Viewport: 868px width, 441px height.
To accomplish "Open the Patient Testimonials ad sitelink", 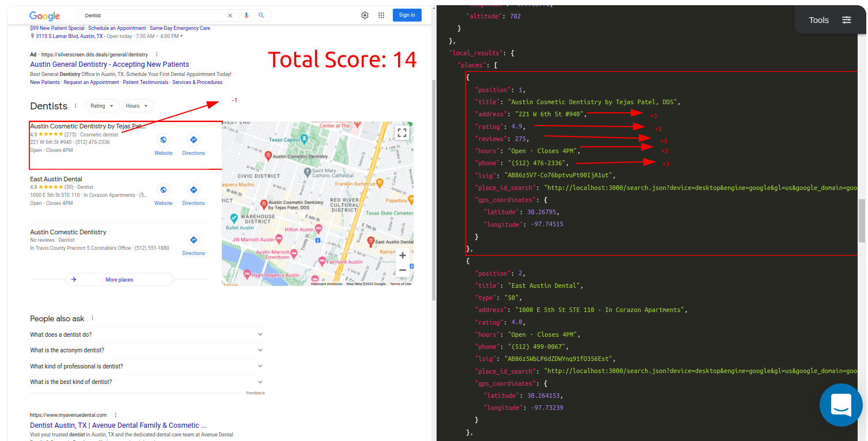I will coord(145,82).
